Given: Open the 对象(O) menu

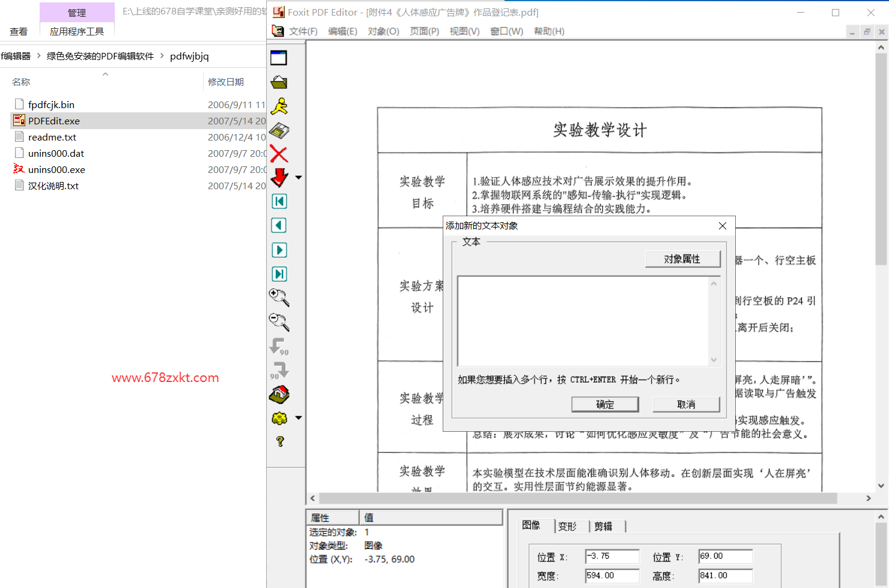Looking at the screenshot, I should click(x=383, y=31).
